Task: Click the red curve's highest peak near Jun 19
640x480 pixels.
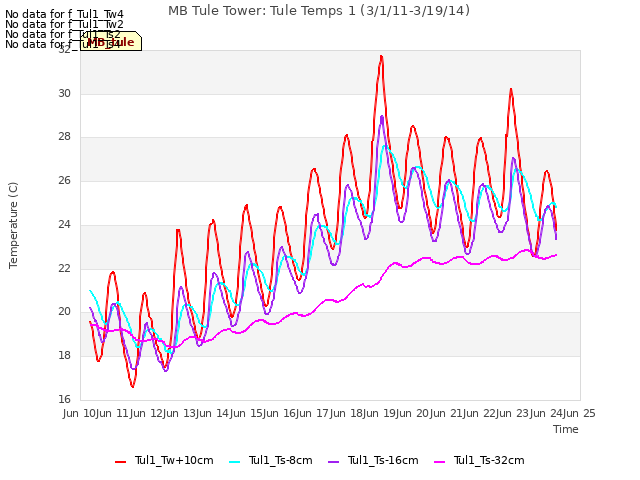Action: pyautogui.click(x=381, y=56)
